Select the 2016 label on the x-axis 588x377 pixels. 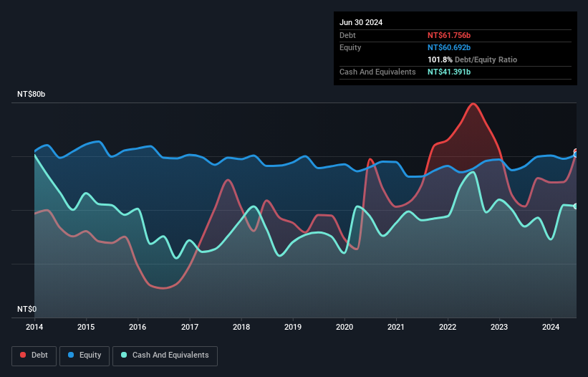pyautogui.click(x=138, y=327)
